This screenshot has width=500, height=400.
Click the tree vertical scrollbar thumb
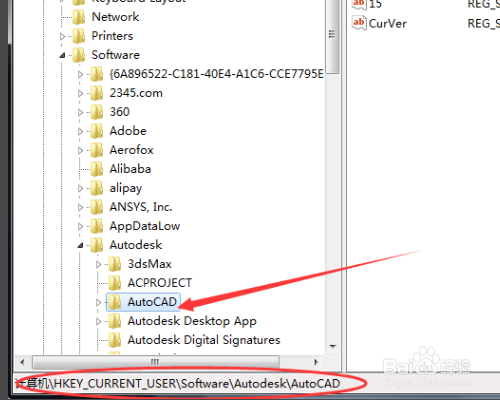click(332, 36)
